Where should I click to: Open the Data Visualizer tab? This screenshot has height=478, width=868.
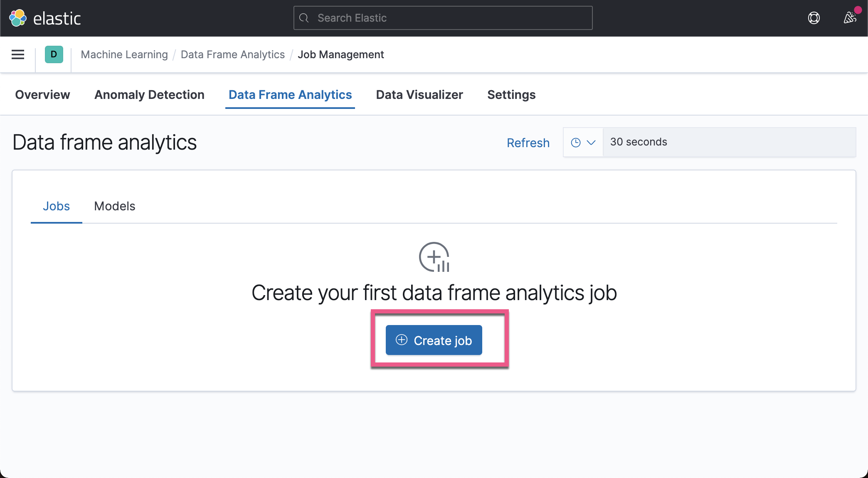point(419,94)
